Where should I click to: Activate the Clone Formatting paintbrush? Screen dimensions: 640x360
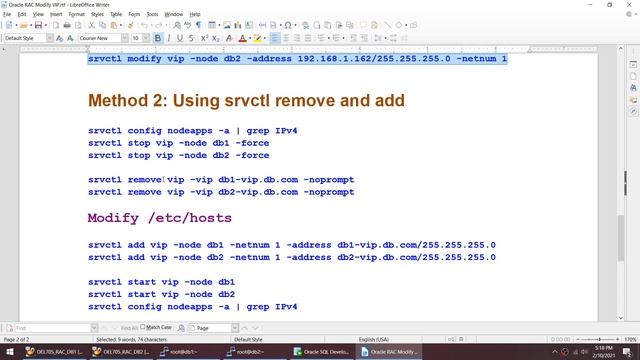(131, 25)
